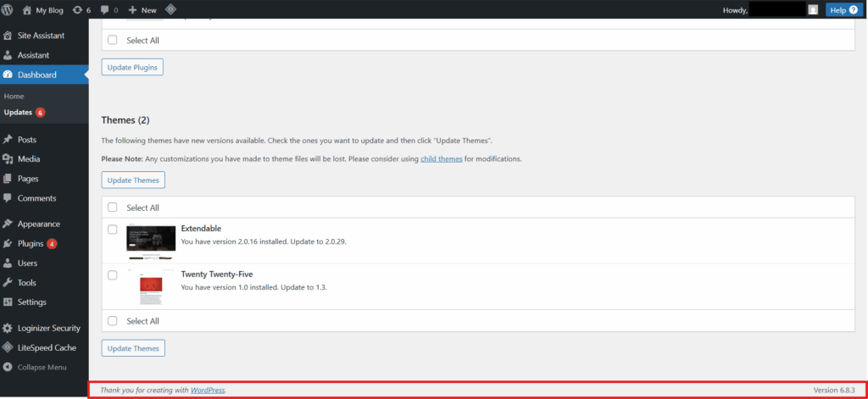Click the Posts pushpin icon
Image resolution: width=868 pixels, height=399 pixels.
coord(8,140)
